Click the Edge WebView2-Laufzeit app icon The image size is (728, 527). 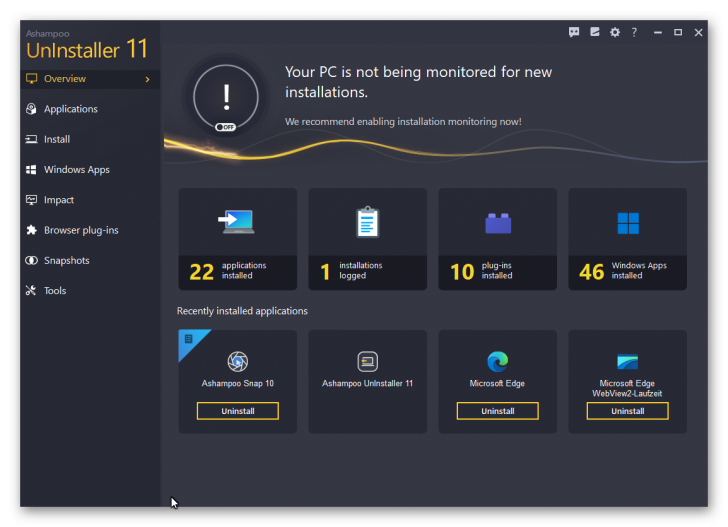pyautogui.click(x=628, y=361)
